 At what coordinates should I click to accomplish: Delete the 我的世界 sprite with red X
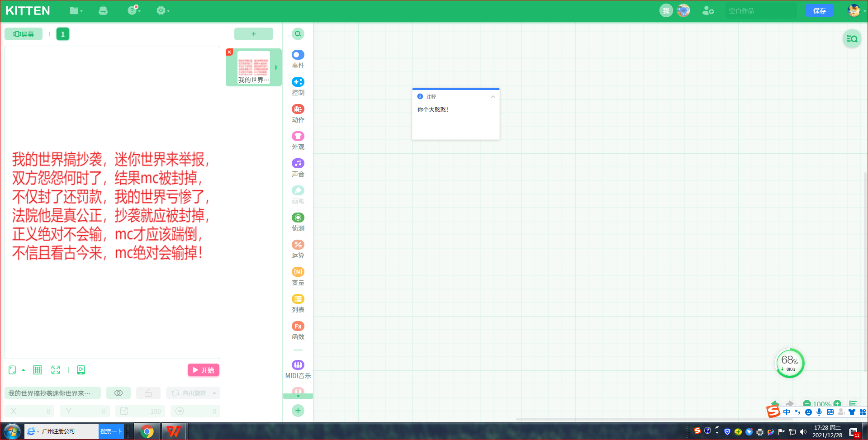click(x=229, y=52)
